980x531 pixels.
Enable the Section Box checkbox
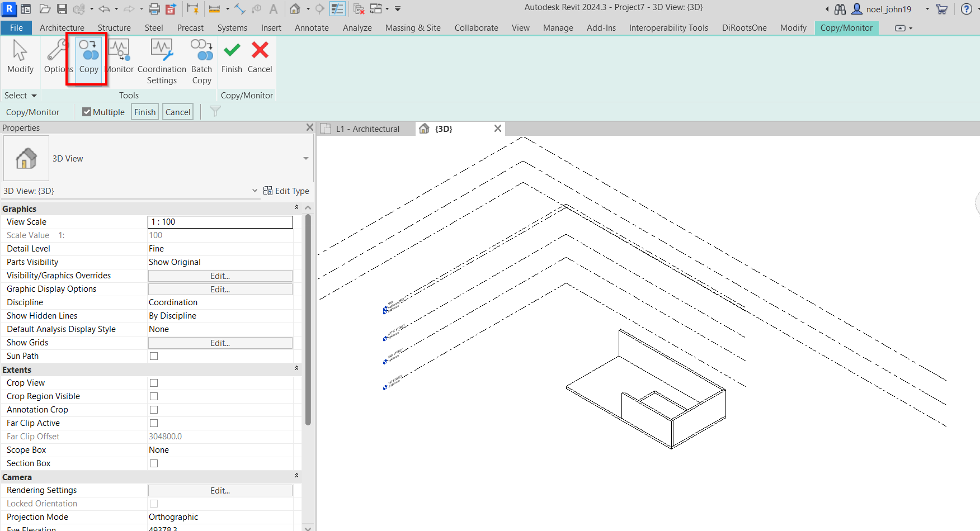tap(154, 463)
